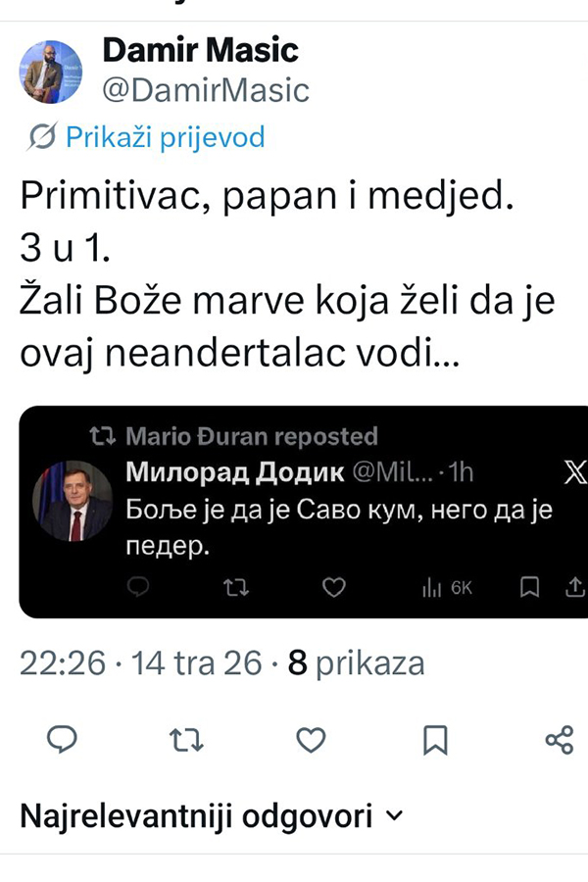Open @DamirMasic handle link

point(206,90)
